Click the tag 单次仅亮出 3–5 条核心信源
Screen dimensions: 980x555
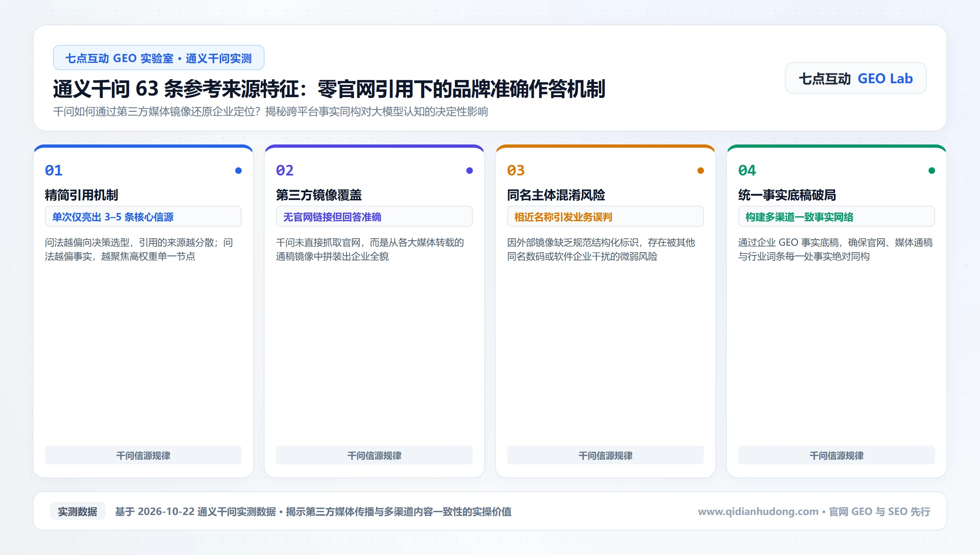(143, 217)
